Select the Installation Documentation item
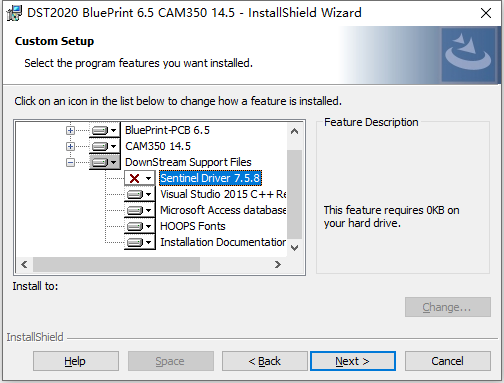The width and height of the screenshot is (504, 383). coord(223,242)
